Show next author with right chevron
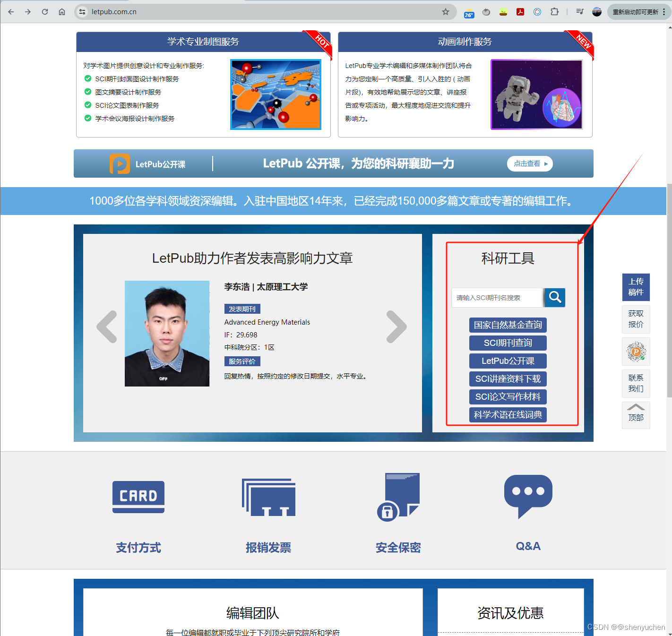This screenshot has height=636, width=672. click(396, 327)
